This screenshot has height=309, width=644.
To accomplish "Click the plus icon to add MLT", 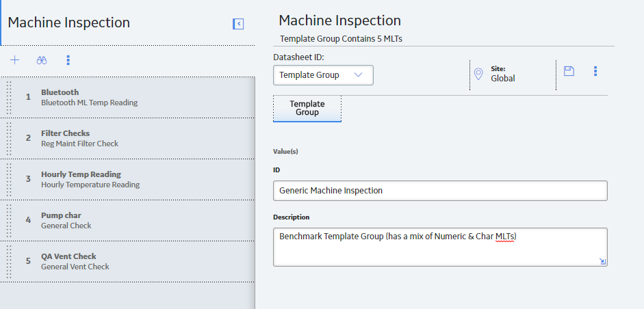I will (x=15, y=60).
